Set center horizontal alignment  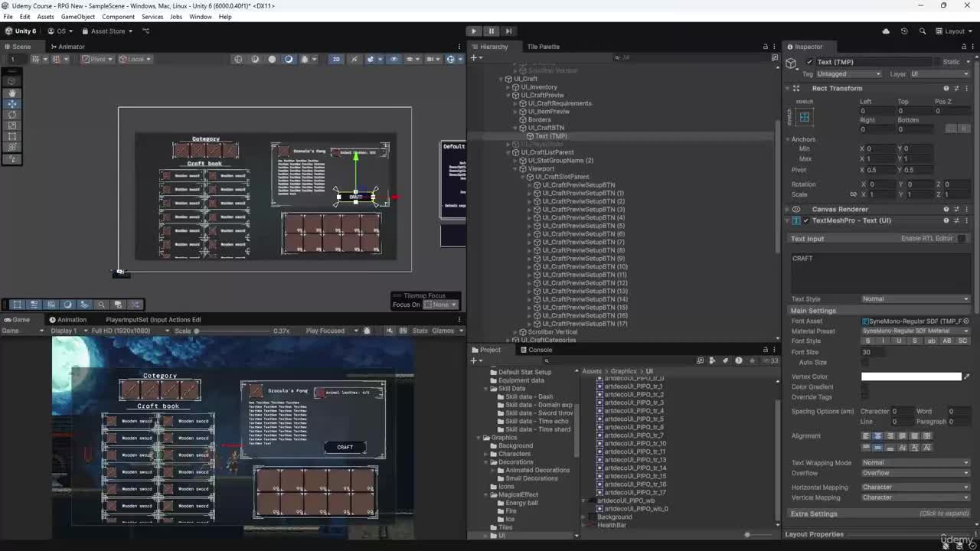(x=878, y=436)
